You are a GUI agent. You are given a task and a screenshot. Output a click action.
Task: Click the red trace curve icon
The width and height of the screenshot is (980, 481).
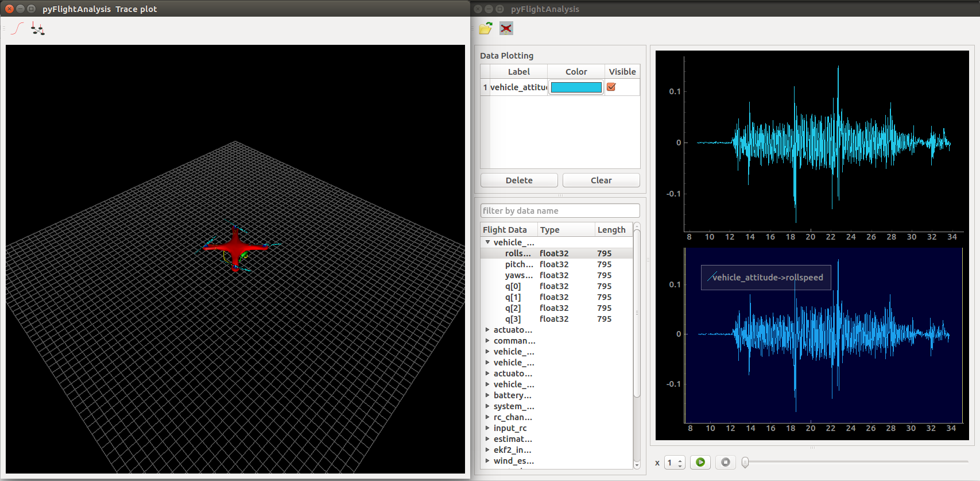coord(18,29)
